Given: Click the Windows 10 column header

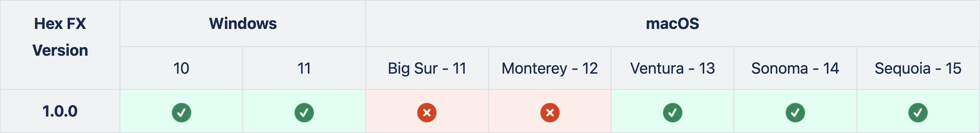Looking at the screenshot, I should 181,68.
